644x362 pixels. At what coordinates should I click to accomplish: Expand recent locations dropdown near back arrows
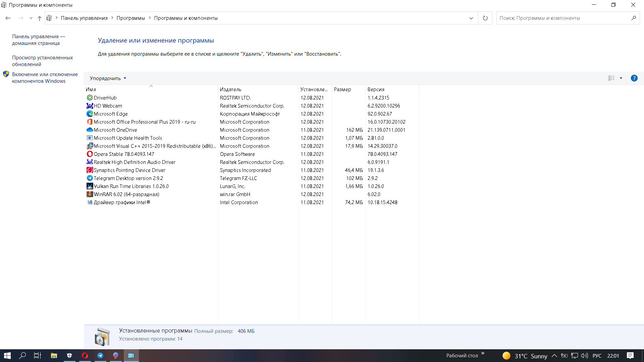click(31, 18)
